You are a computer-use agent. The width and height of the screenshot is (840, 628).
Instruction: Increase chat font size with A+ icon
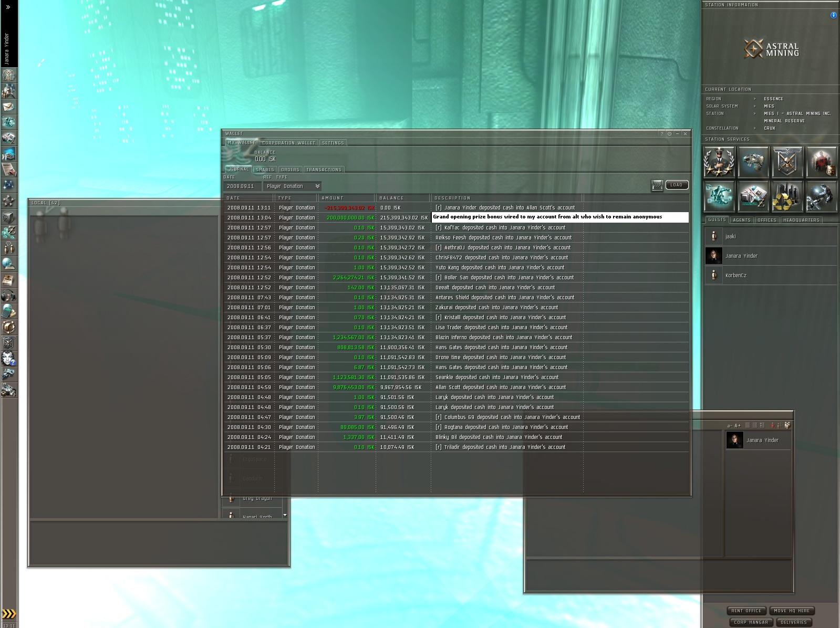tap(738, 425)
